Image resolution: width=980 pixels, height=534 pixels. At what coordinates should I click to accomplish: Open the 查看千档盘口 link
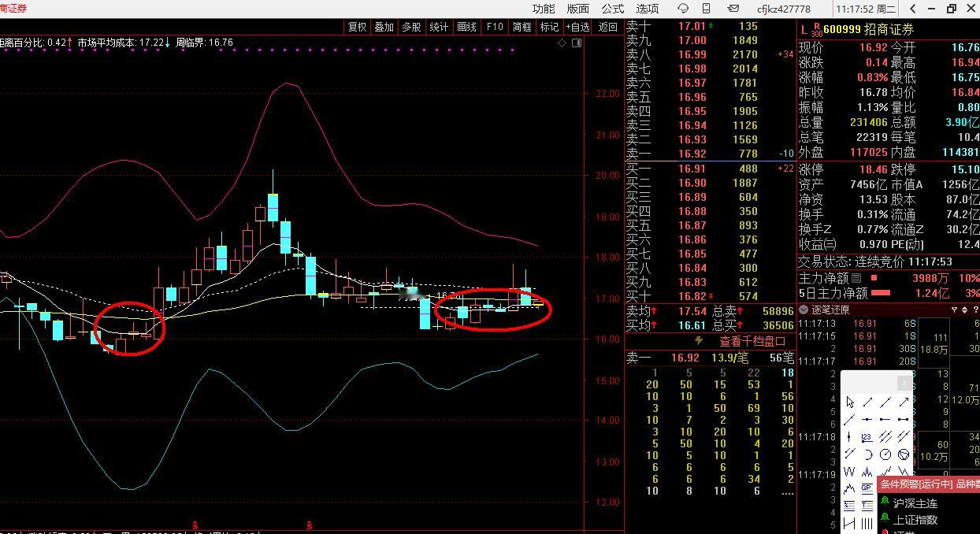(x=752, y=341)
